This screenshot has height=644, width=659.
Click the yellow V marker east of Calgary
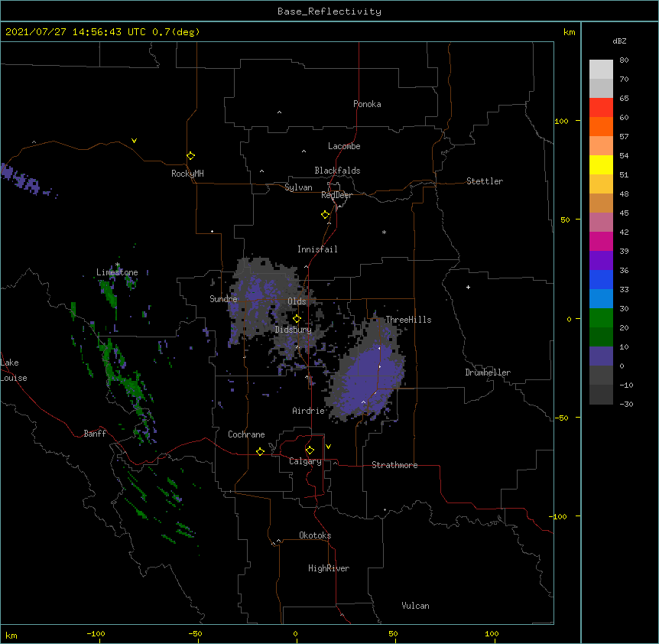tap(328, 447)
